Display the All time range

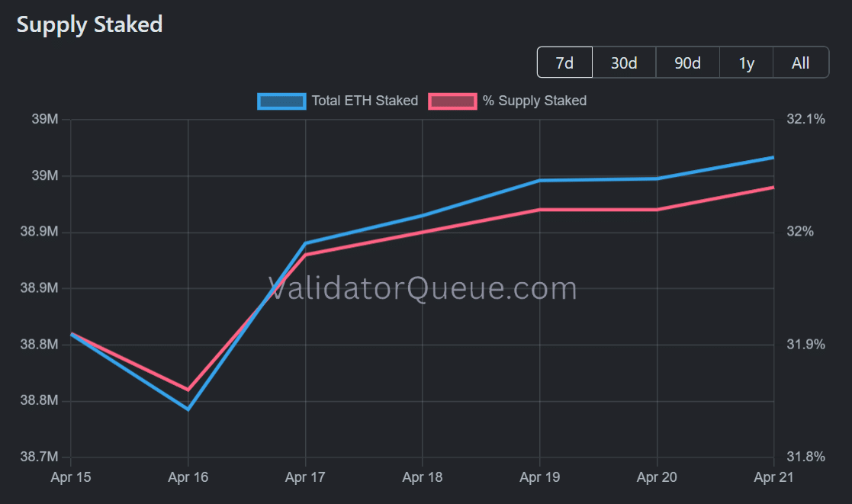800,63
